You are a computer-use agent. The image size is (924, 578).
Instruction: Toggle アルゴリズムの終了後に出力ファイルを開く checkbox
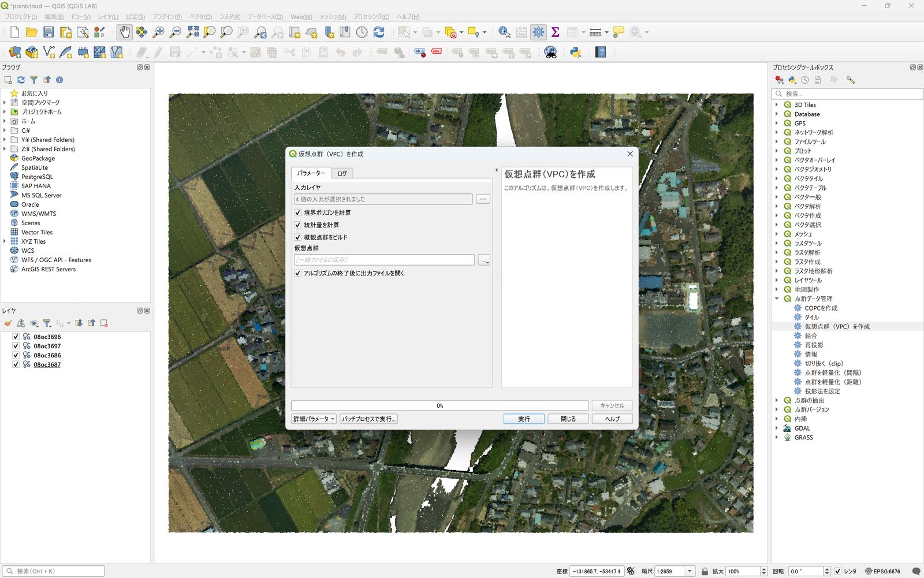click(x=298, y=273)
